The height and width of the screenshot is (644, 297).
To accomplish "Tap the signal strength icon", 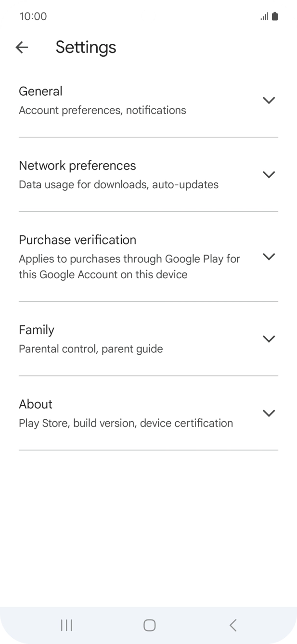I will (x=264, y=16).
